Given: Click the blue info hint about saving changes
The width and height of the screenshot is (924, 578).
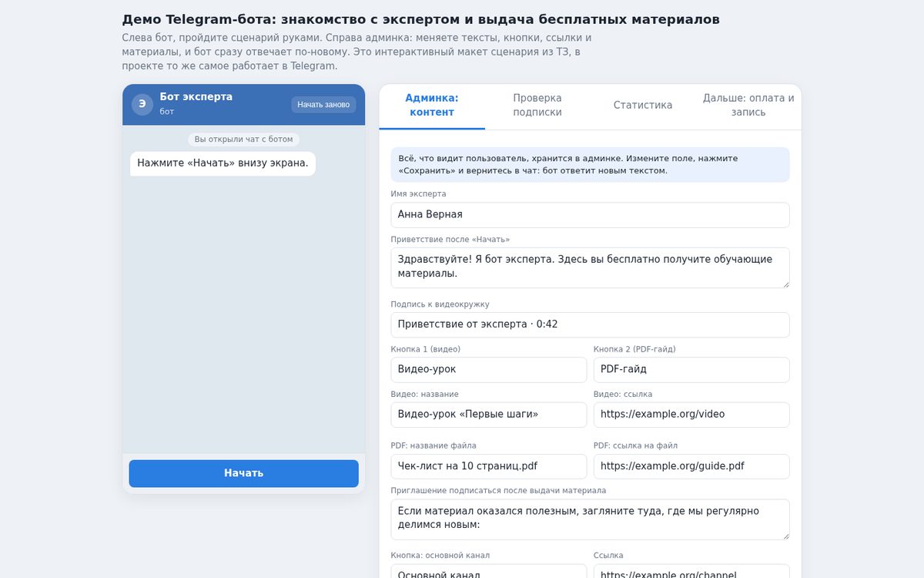Looking at the screenshot, I should 590,165.
